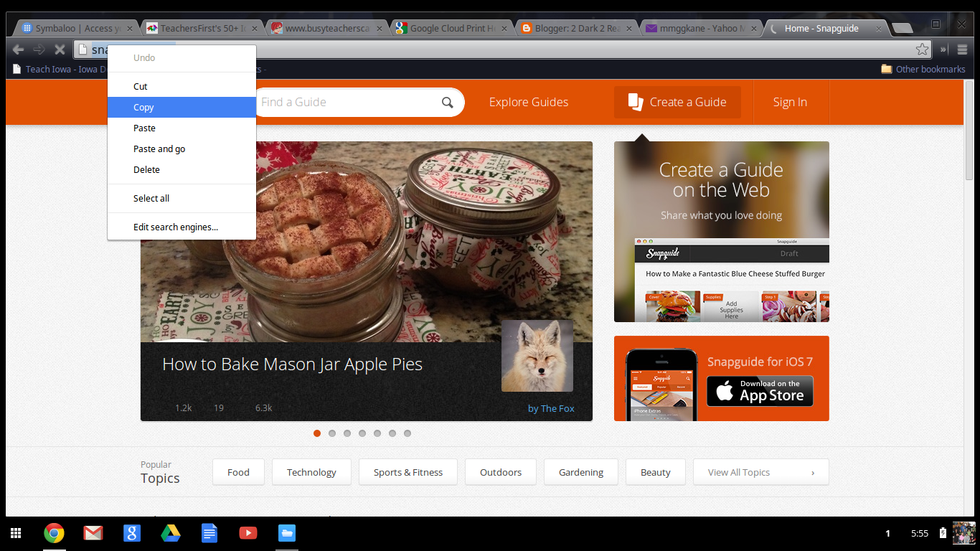Launch Google Docs shelf icon
Viewport: 980px width, 551px height.
(x=209, y=533)
